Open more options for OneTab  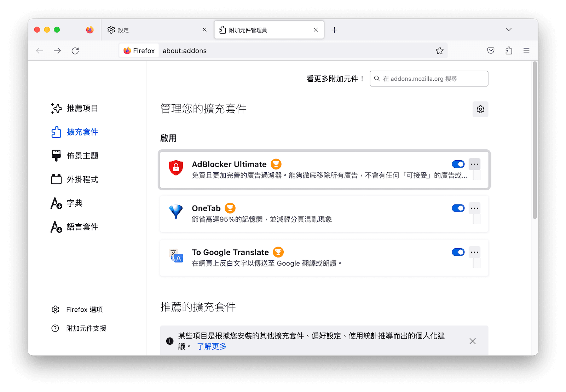(x=475, y=208)
